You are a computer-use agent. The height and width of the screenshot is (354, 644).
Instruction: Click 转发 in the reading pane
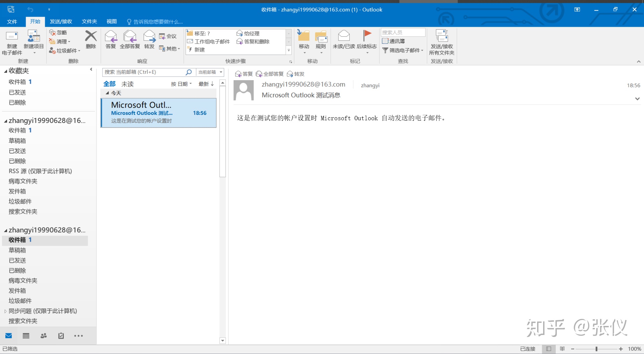296,74
